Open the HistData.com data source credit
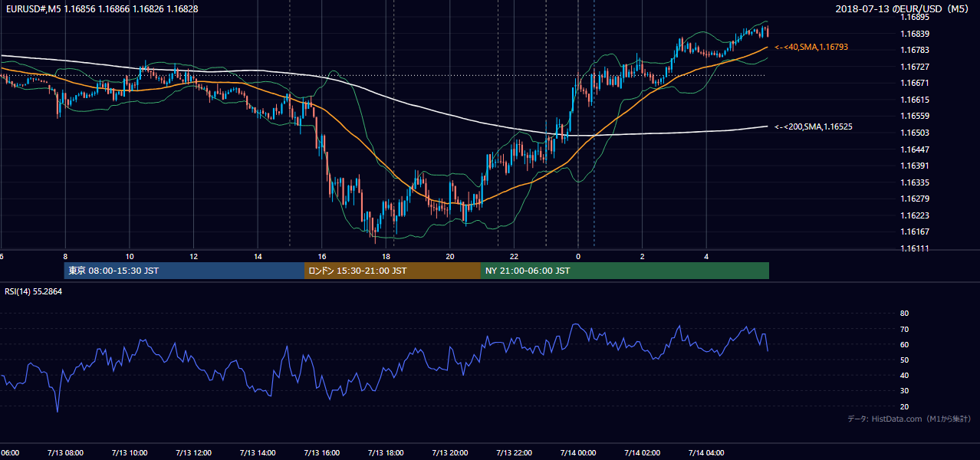The image size is (980, 460). (909, 419)
